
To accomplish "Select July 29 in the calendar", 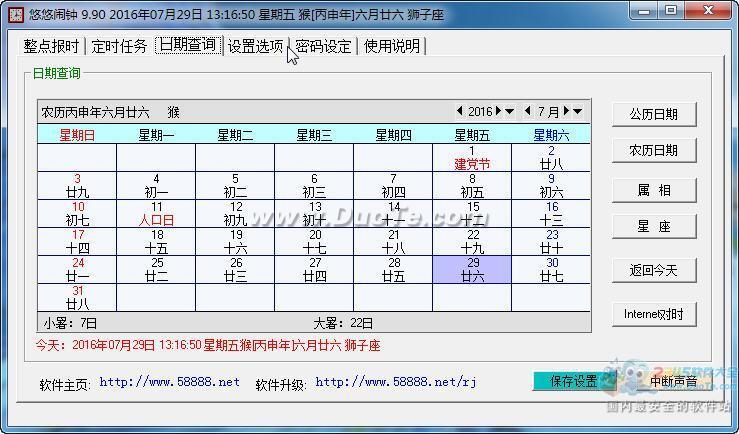I will [x=472, y=270].
